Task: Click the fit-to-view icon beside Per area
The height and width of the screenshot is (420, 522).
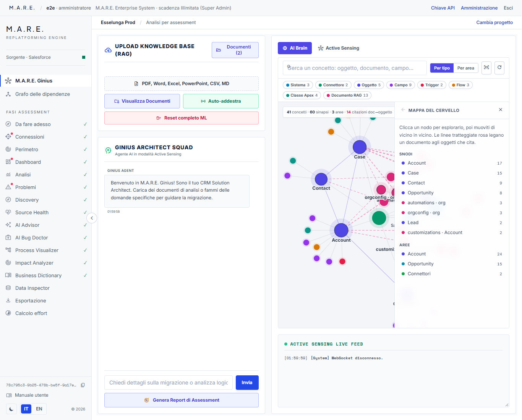Action: pyautogui.click(x=486, y=68)
